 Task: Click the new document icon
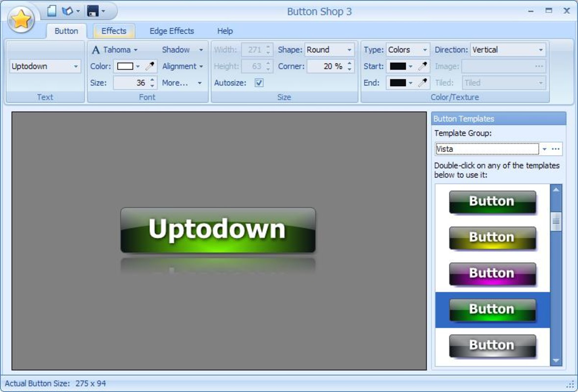pos(52,11)
